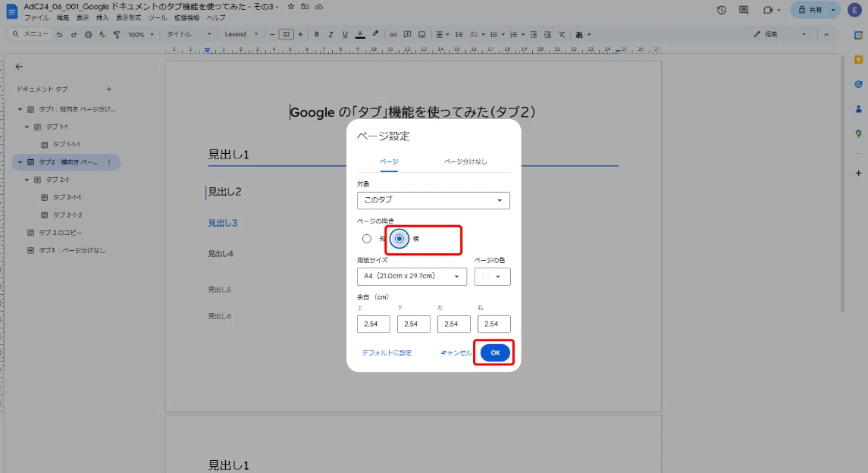Confirm page setup with OK button
This screenshot has width=868, height=473.
pyautogui.click(x=495, y=353)
